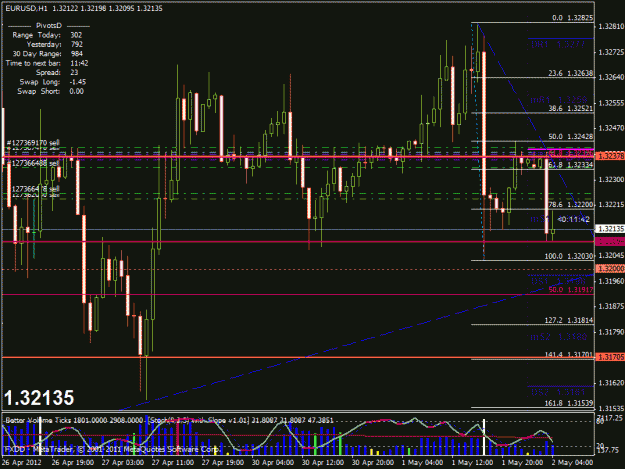This screenshot has width=625, height=469.
Task: Click Fibonacci label 0.0 1.32825
Action: tap(572, 18)
